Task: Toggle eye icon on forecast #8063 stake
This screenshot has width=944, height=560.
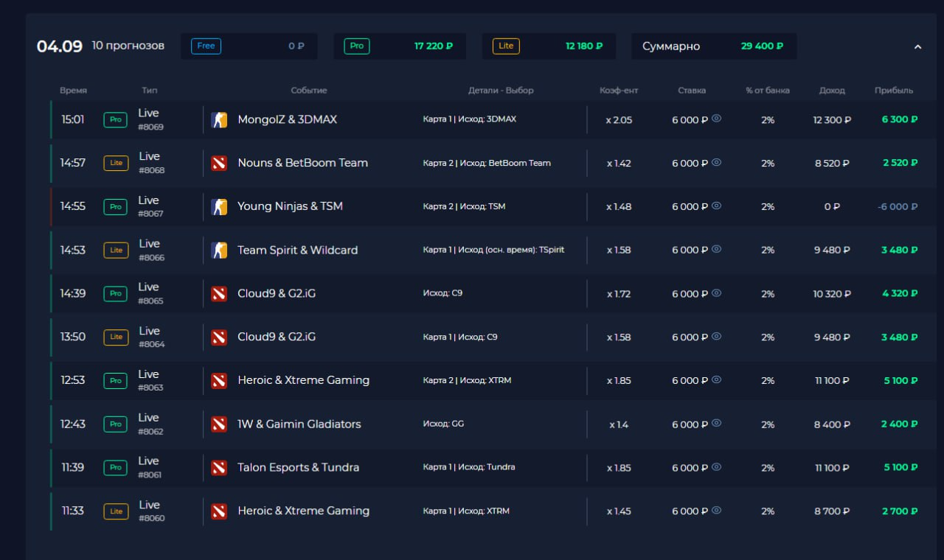Action: 716,379
